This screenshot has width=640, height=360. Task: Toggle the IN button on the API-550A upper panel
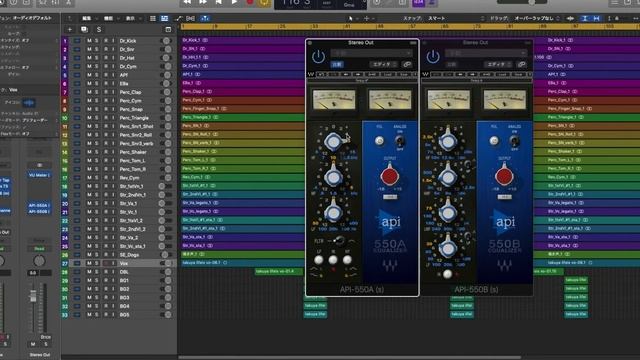[379, 141]
